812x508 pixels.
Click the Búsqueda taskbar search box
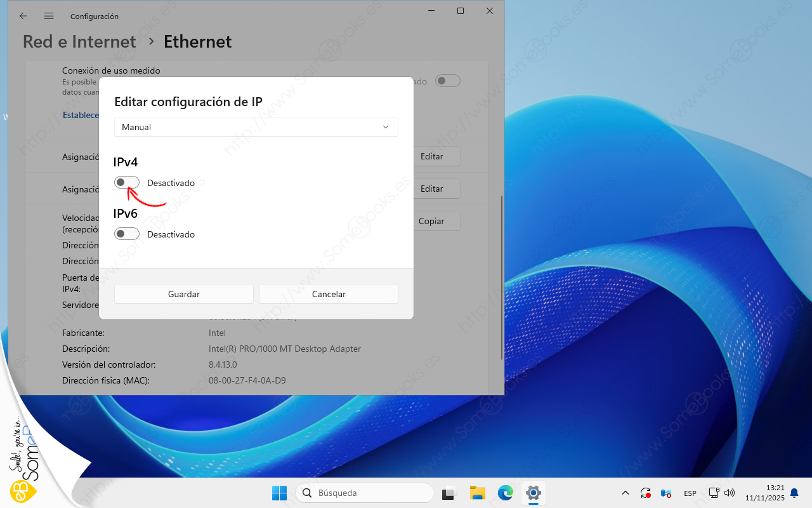click(365, 493)
